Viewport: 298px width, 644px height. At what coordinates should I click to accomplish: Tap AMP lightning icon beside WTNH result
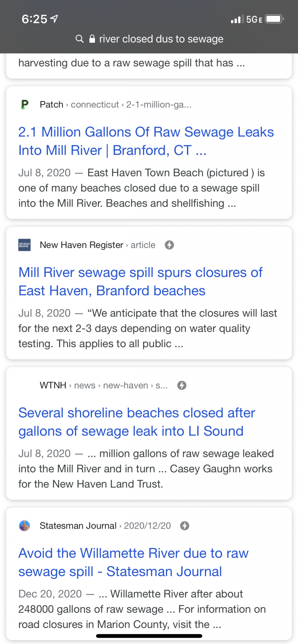(182, 385)
